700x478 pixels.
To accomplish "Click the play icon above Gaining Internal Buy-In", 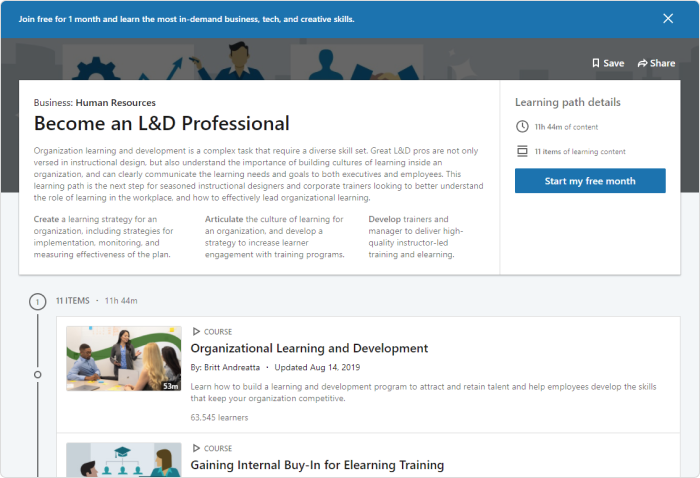I will pos(196,448).
